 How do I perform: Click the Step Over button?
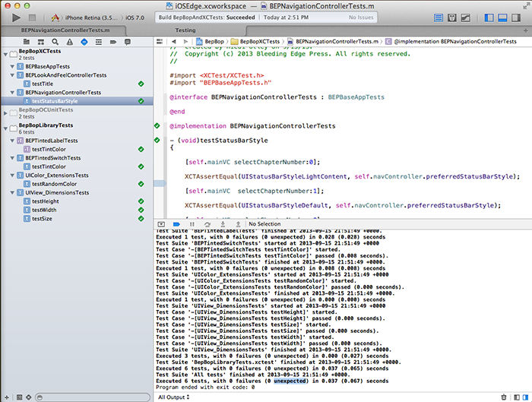207,224
